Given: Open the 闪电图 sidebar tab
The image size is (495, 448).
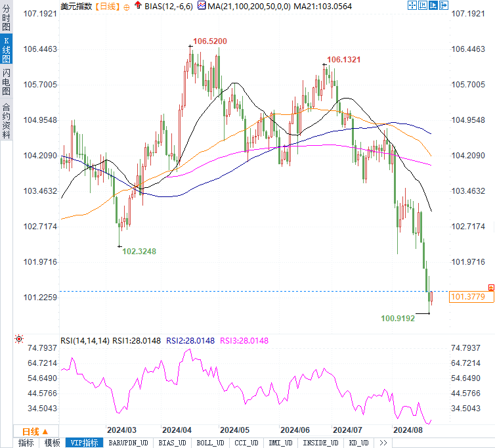Looking at the screenshot, I should point(7,82).
